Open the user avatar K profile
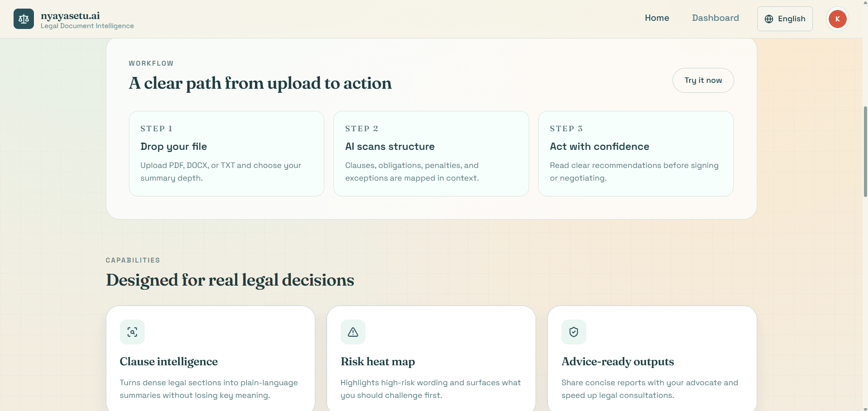 coord(837,19)
